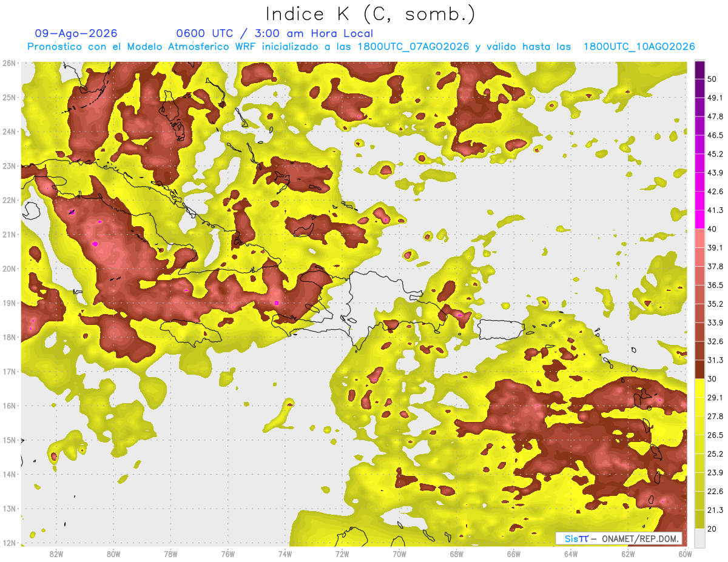
Task: Select the gray swatch below 20 on the color bar
Action: (x=700, y=537)
